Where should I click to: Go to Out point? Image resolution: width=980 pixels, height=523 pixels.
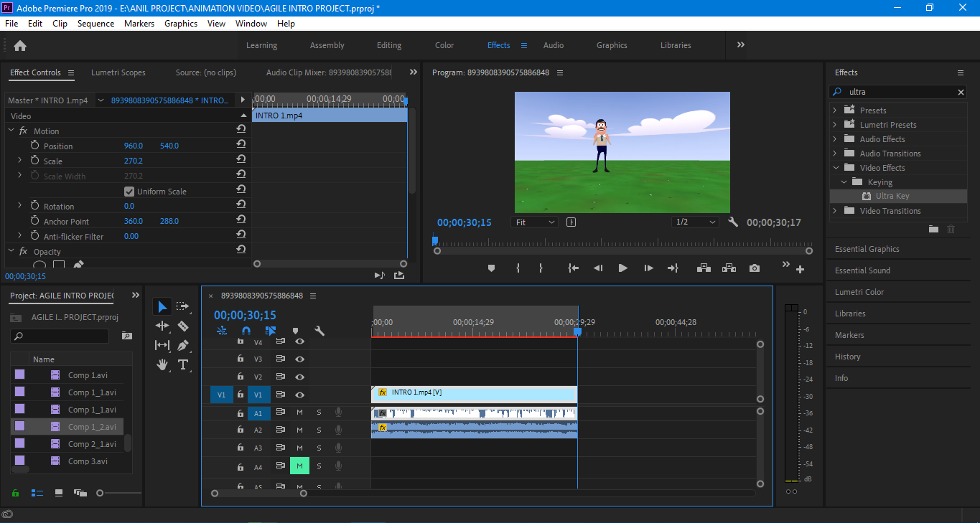[x=673, y=268]
